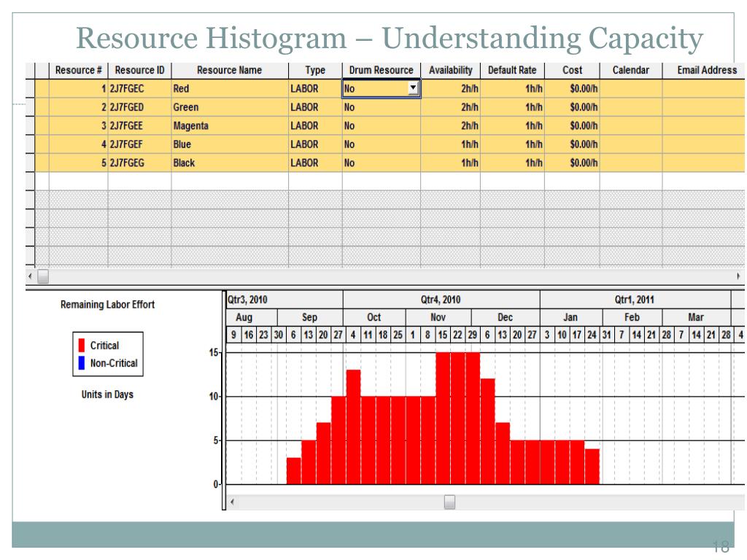The height and width of the screenshot is (560, 747).
Task: Click the red Critical legend swatch
Action: coord(82,345)
